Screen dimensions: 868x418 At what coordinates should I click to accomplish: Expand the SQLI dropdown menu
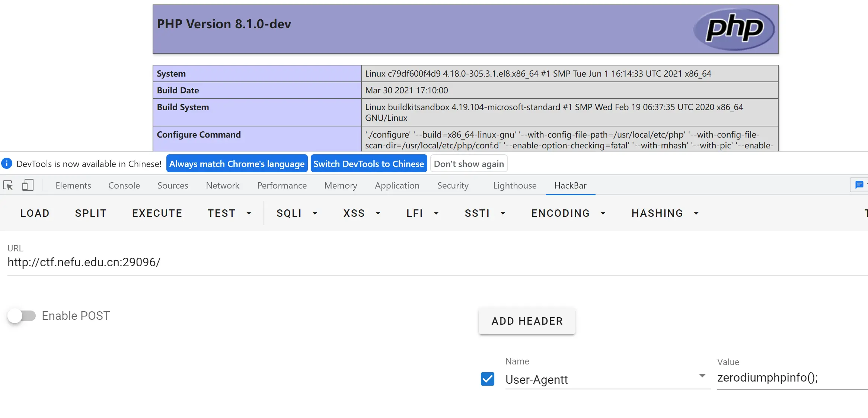[x=297, y=213]
